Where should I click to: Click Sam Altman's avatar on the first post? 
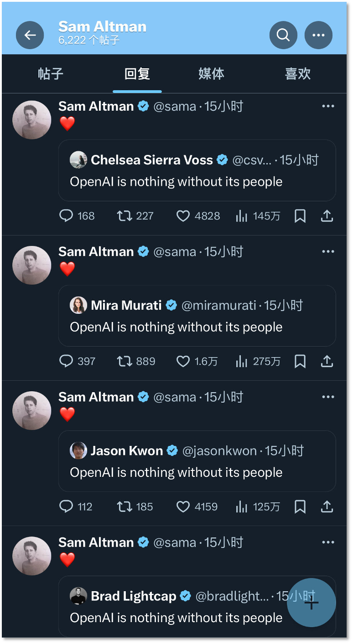coord(31,120)
